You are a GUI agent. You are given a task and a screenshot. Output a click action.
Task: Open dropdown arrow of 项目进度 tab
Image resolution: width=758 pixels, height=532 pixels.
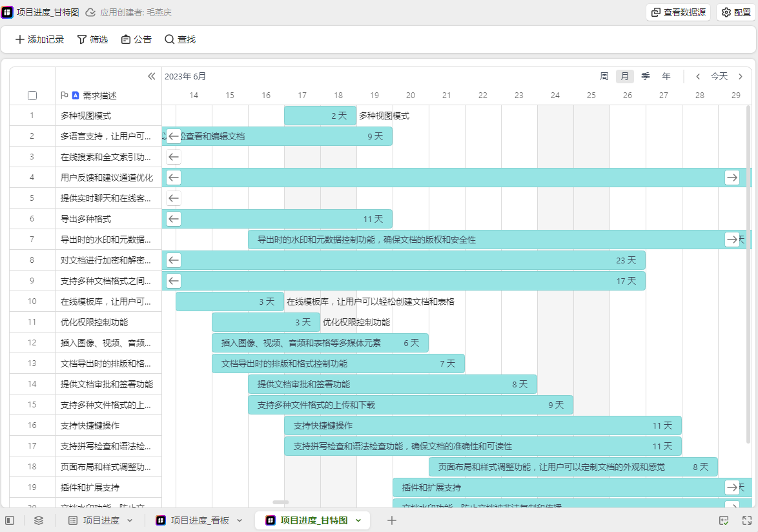click(x=130, y=520)
